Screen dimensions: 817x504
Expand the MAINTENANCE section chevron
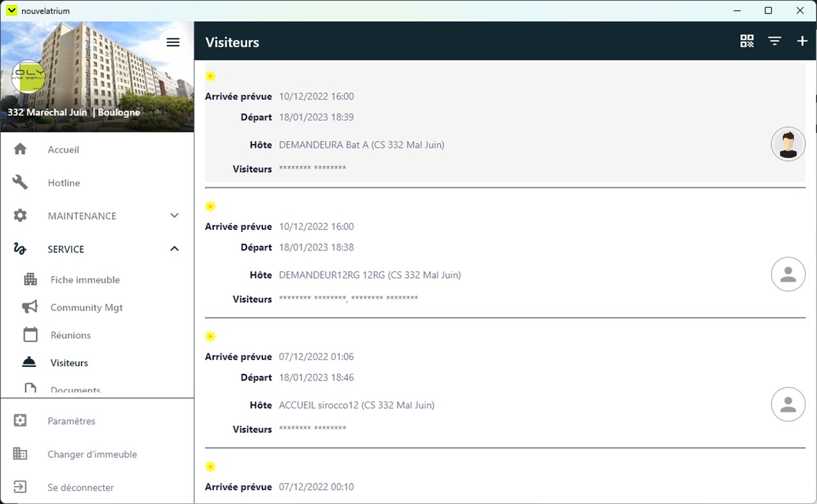click(x=174, y=216)
